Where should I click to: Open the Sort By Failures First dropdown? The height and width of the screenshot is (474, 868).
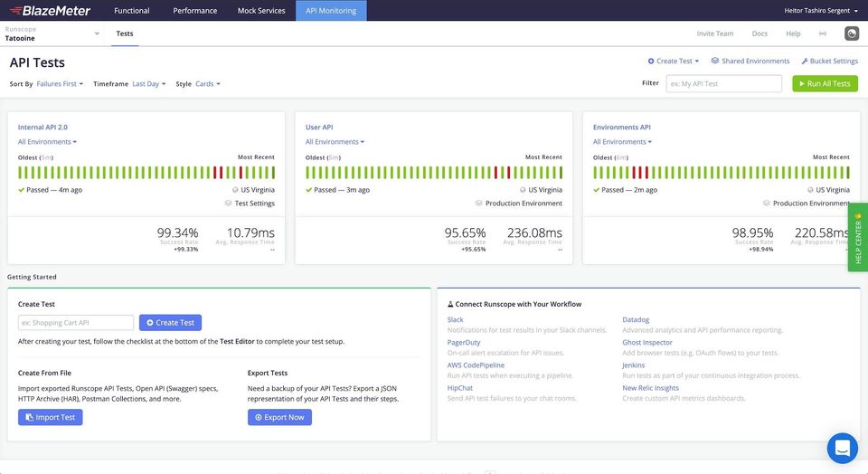coord(60,83)
